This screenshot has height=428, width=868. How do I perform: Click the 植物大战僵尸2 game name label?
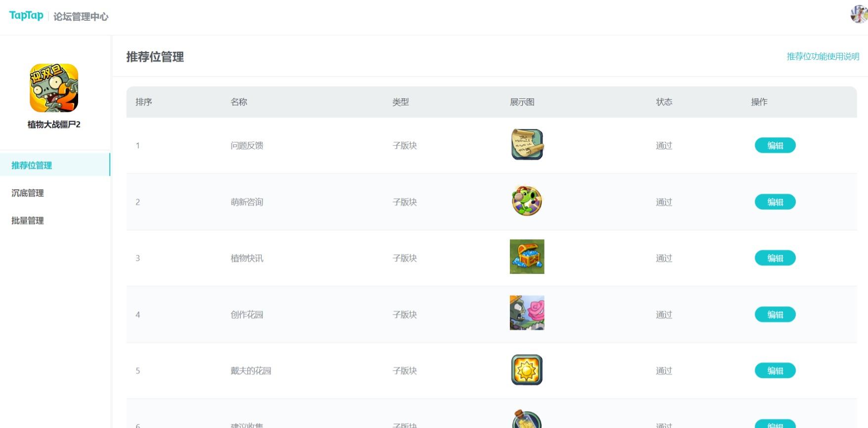click(54, 125)
